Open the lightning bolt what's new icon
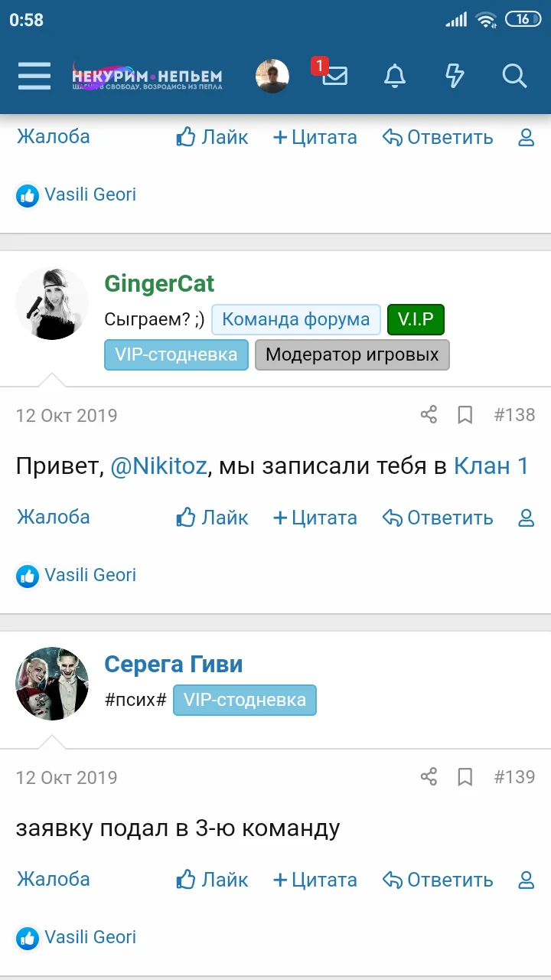This screenshot has width=551, height=980. tap(455, 76)
